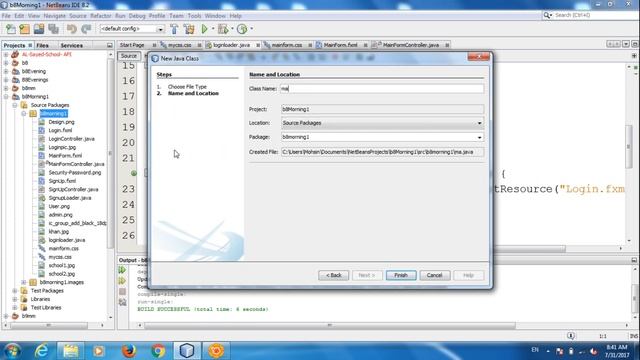This screenshot has width=640, height=360.
Task: Select loginloader.java in project tree
Action: click(x=67, y=240)
